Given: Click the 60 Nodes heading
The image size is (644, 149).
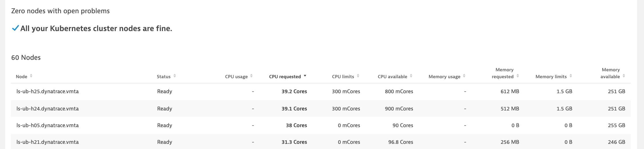Looking at the screenshot, I should pyautogui.click(x=26, y=58).
